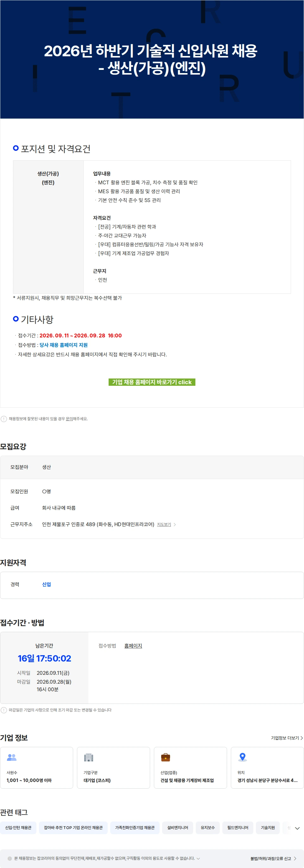Click the red 접수기간 date range text
Screen dimensions: 304x868
point(81,336)
